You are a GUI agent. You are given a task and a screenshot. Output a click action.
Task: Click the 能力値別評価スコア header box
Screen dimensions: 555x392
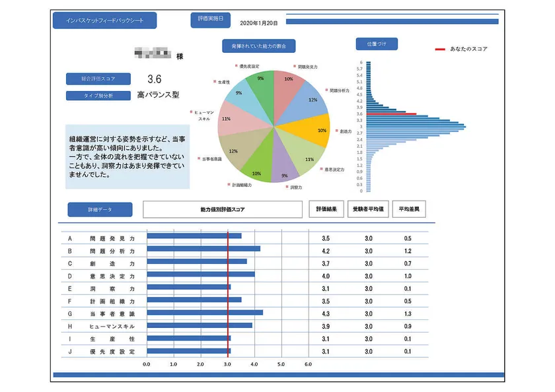pos(223,209)
